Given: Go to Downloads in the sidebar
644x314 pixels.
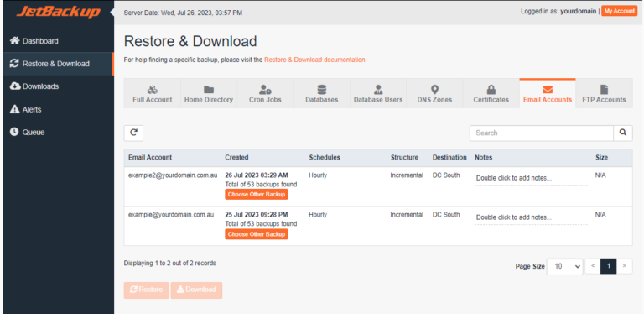Looking at the screenshot, I should (x=58, y=86).
